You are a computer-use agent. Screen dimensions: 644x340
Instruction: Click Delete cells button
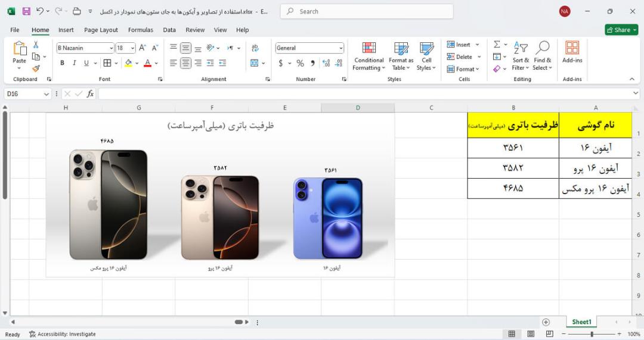[460, 57]
